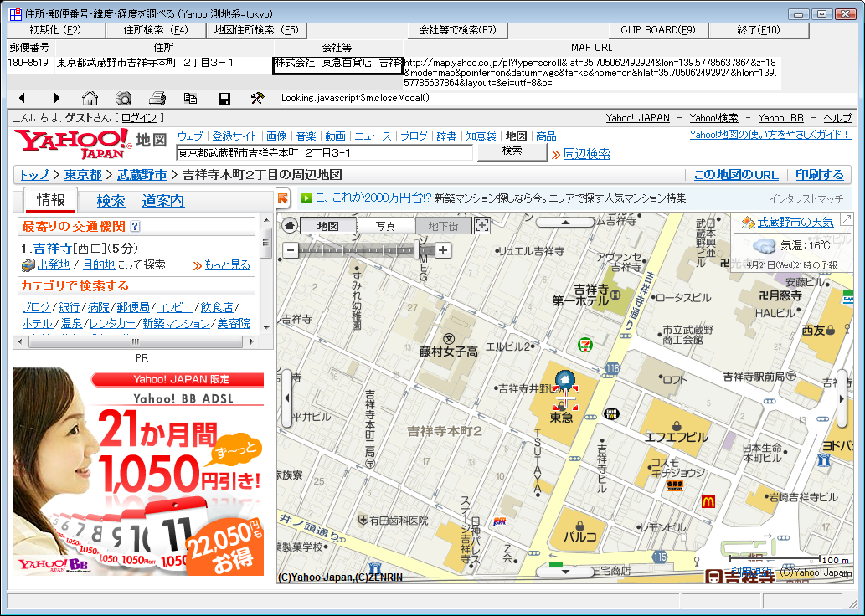The image size is (865, 616).
Task: Open the この地図のURL link
Action: coord(736,175)
